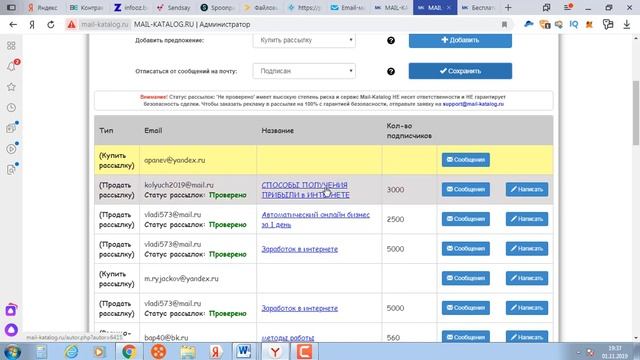Switch to the infooz tab
This screenshot has height=360, width=640.
pos(131,7)
